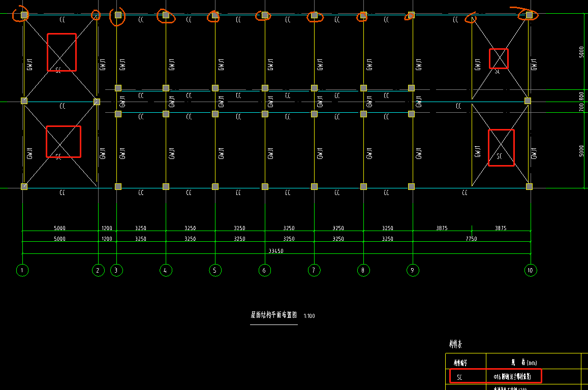Select axis bubble number 1
The height and width of the screenshot is (390, 588).
(22, 270)
